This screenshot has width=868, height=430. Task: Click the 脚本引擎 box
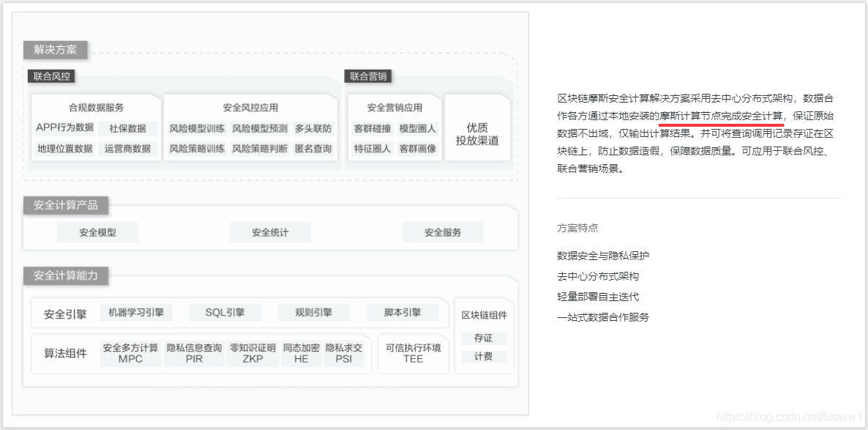(x=403, y=313)
